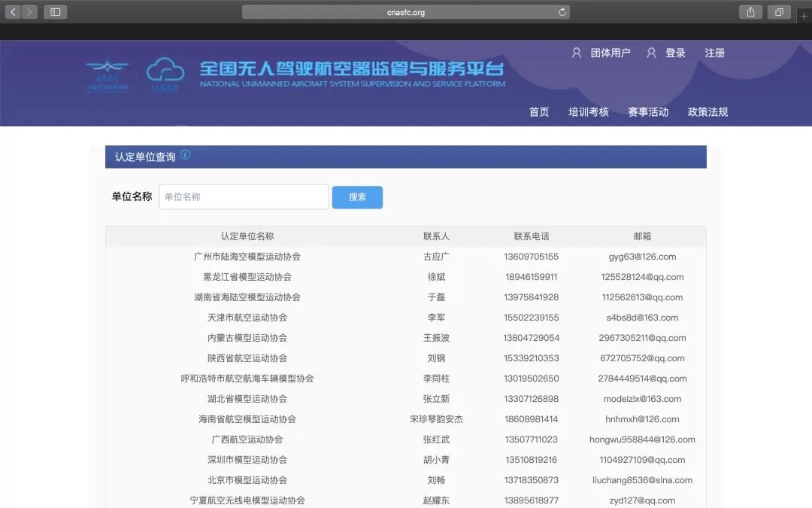Click the 团体用户 person icon
This screenshot has height=508, width=812.
coord(576,53)
